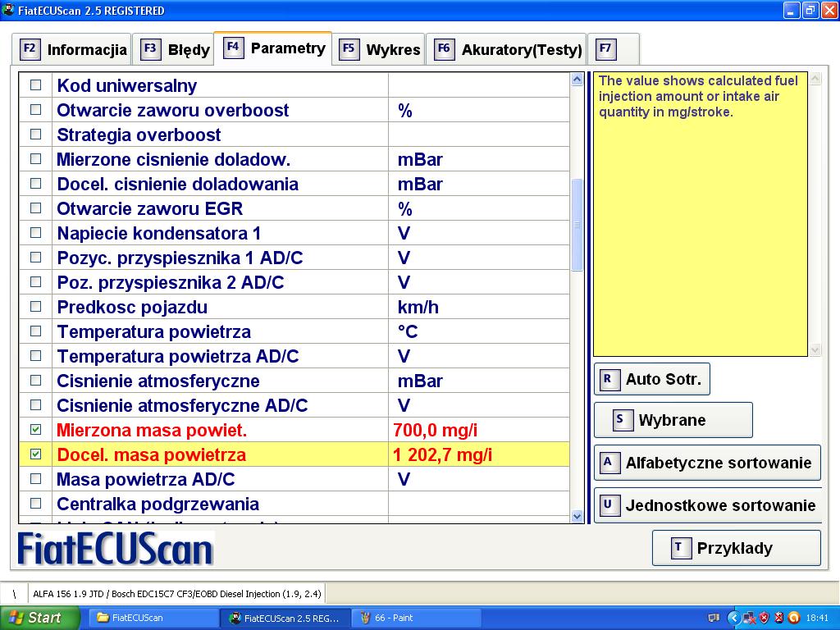Viewport: 840px width, 630px height.
Task: Tick the Temperatura powietrza checkbox
Action: (36, 331)
